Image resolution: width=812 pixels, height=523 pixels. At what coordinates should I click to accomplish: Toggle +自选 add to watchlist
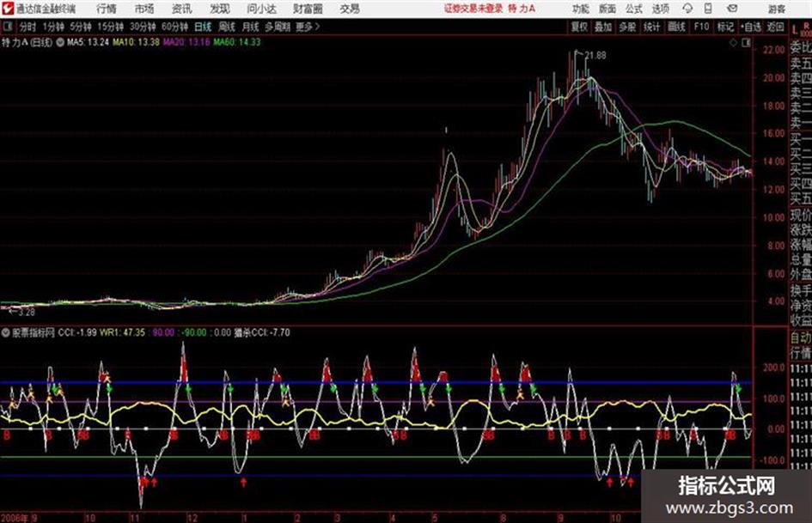pos(751,27)
